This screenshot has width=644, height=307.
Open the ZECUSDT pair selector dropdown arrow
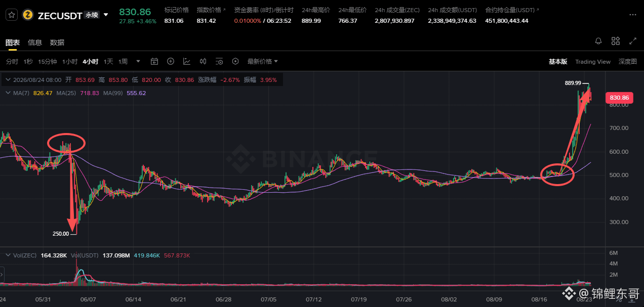click(106, 15)
